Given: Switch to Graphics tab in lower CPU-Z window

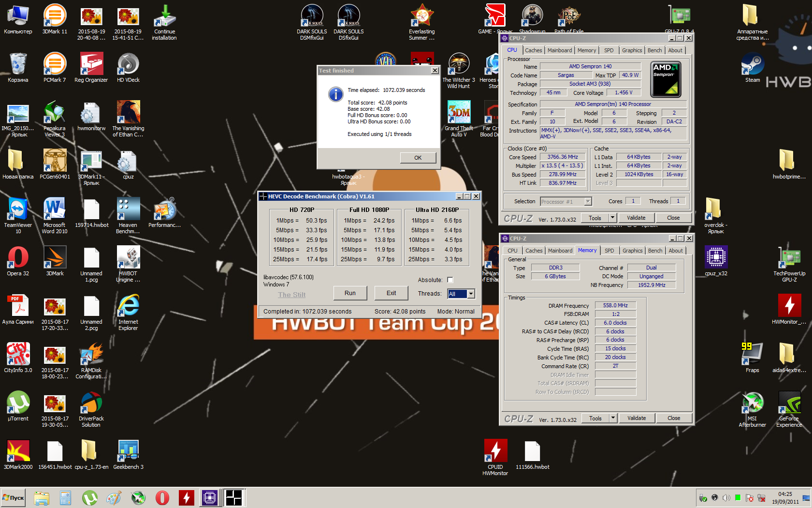Looking at the screenshot, I should 632,251.
